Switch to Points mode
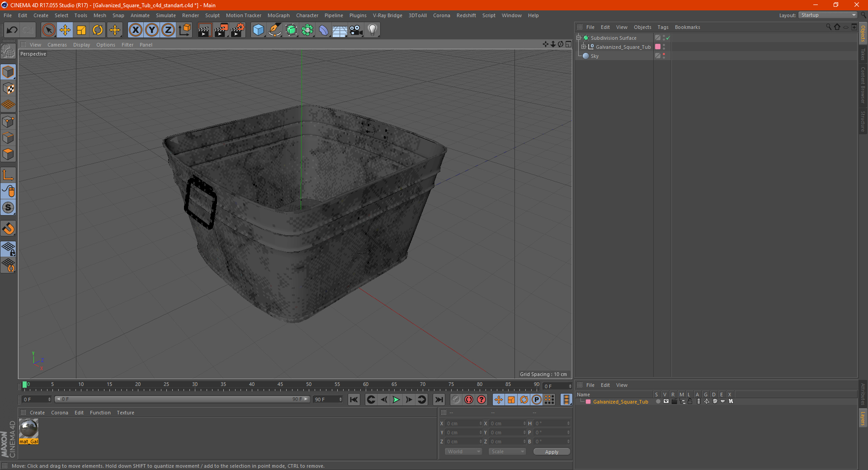Image resolution: width=868 pixels, height=470 pixels. click(x=8, y=122)
